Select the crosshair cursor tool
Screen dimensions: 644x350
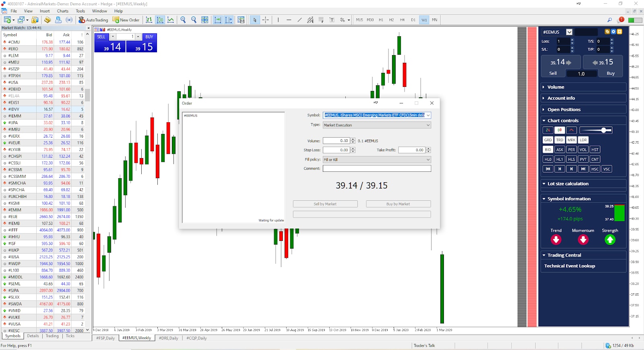point(266,20)
